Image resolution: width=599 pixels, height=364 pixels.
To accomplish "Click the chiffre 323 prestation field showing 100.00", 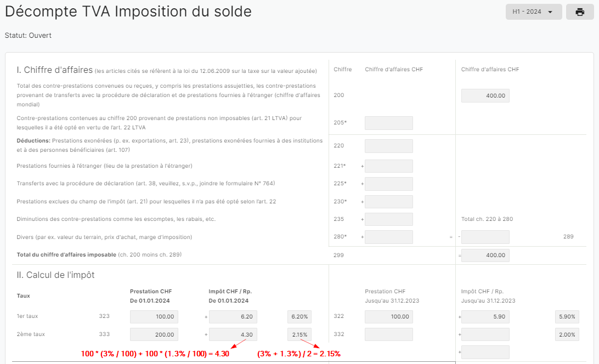I will pyautogui.click(x=154, y=317).
